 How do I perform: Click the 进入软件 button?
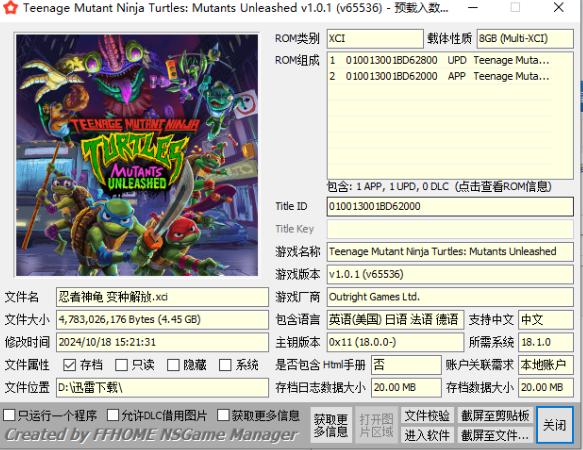point(427,435)
